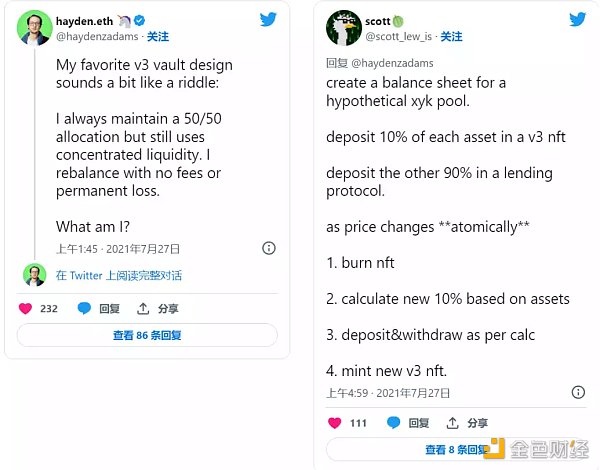600x470 pixels.
Task: Open the info icon on hayden's tweet
Action: tap(268, 248)
